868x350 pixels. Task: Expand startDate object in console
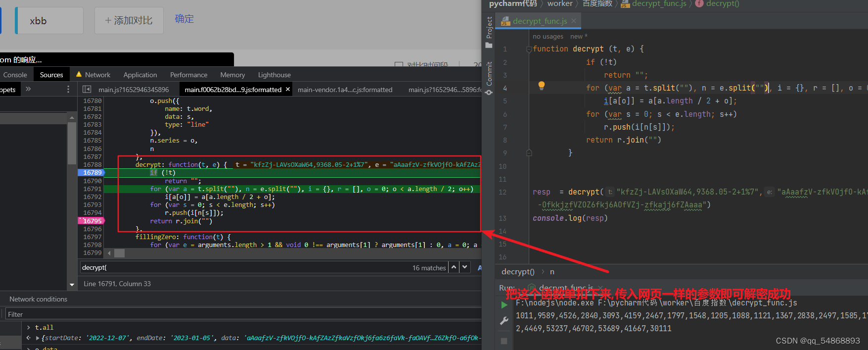click(x=38, y=338)
